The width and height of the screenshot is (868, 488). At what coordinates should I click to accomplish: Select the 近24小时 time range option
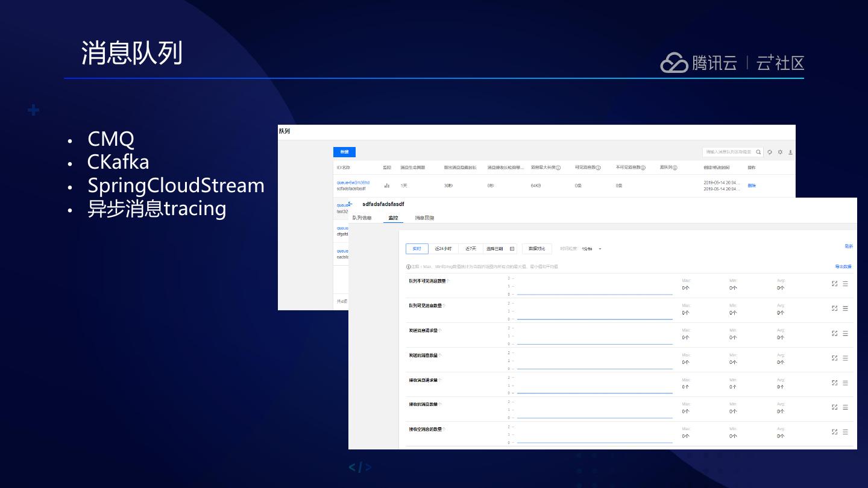(x=443, y=249)
